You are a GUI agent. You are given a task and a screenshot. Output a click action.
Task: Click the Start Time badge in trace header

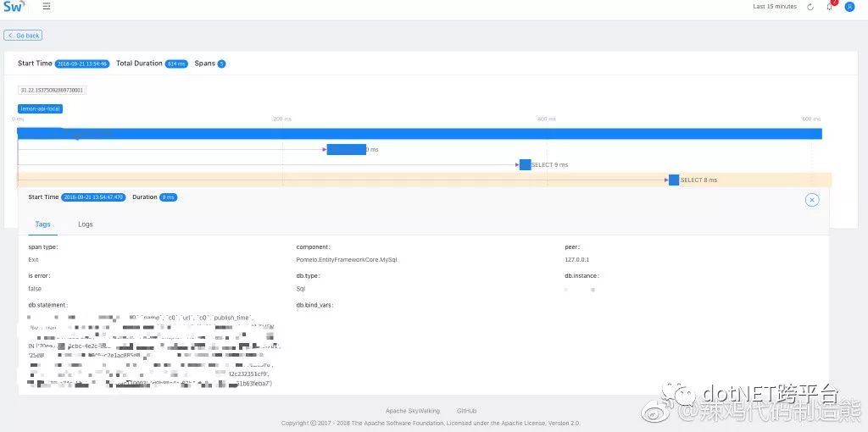pos(82,64)
